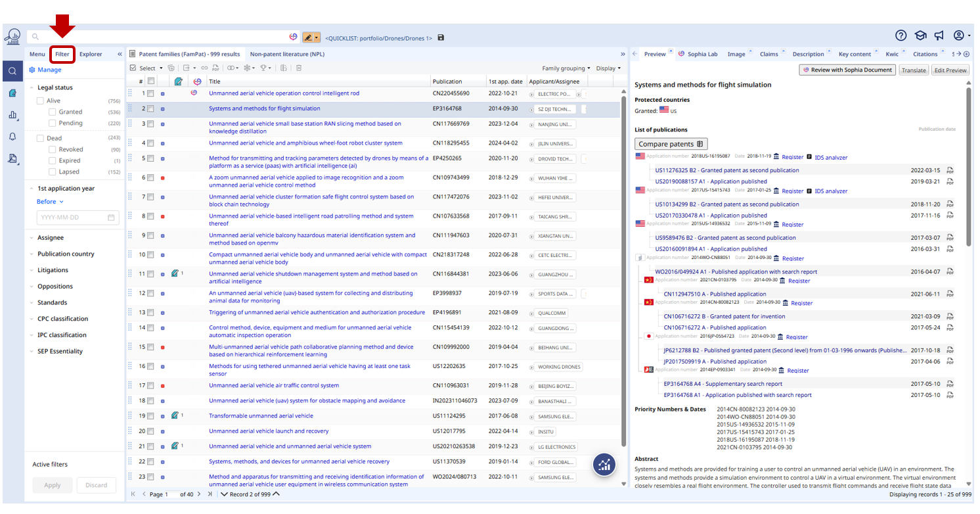The image size is (980, 514).
Task: Expand results panel using right double chevron
Action: click(x=623, y=54)
